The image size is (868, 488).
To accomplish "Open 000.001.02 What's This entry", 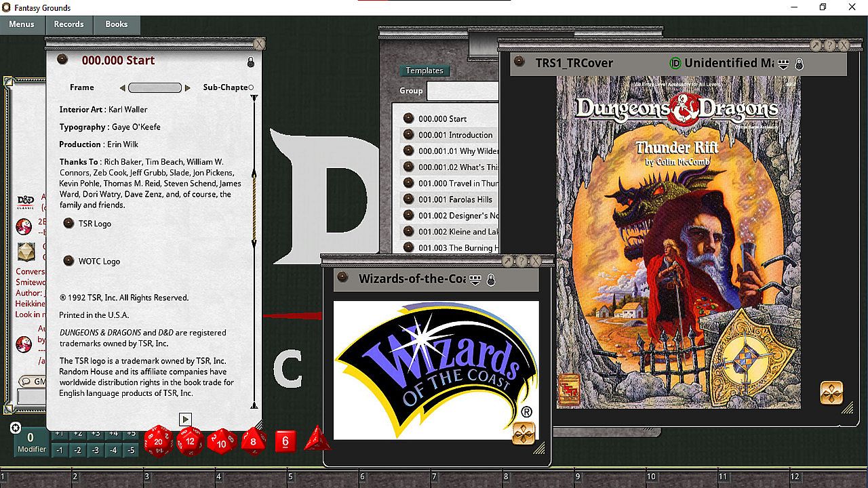I will click(x=449, y=167).
